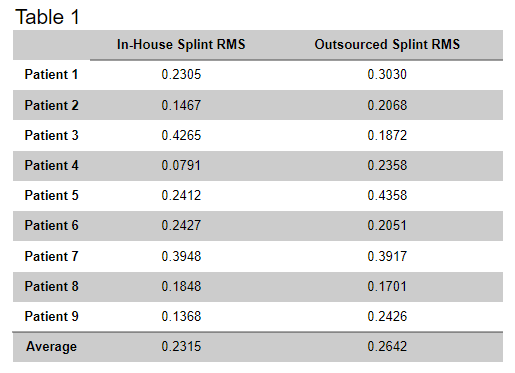Click the Patient 2 row label
515x373 pixels.
[51, 105]
